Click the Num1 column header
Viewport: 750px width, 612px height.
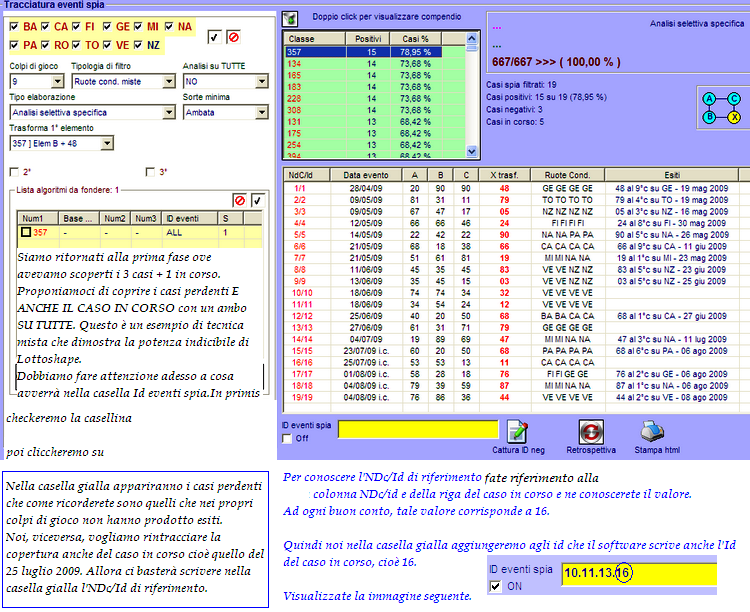pos(38,218)
